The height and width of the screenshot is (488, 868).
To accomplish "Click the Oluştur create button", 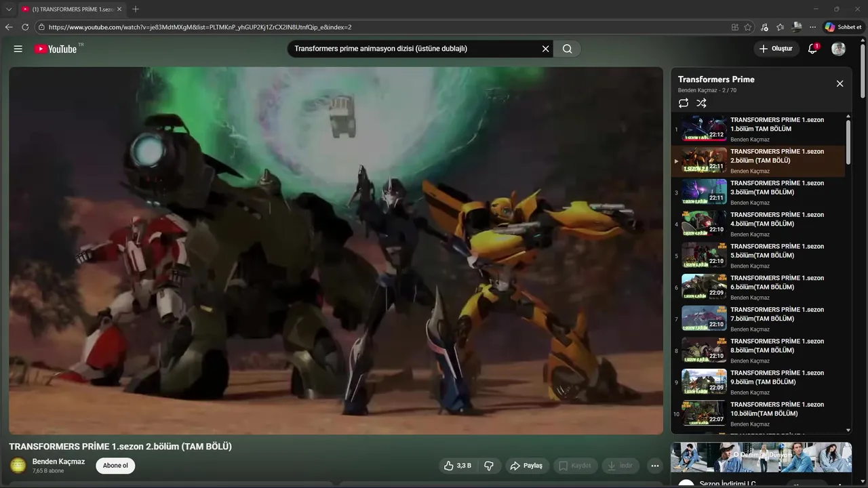I will (776, 49).
